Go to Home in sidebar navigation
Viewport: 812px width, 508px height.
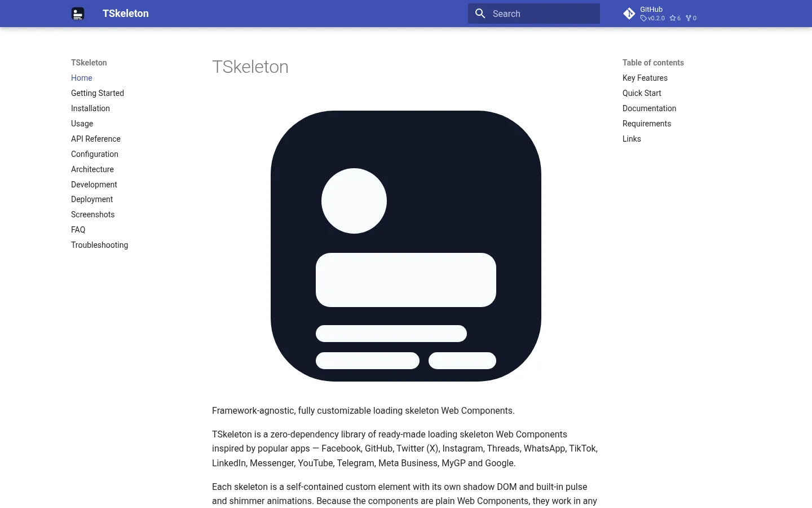[x=82, y=78]
